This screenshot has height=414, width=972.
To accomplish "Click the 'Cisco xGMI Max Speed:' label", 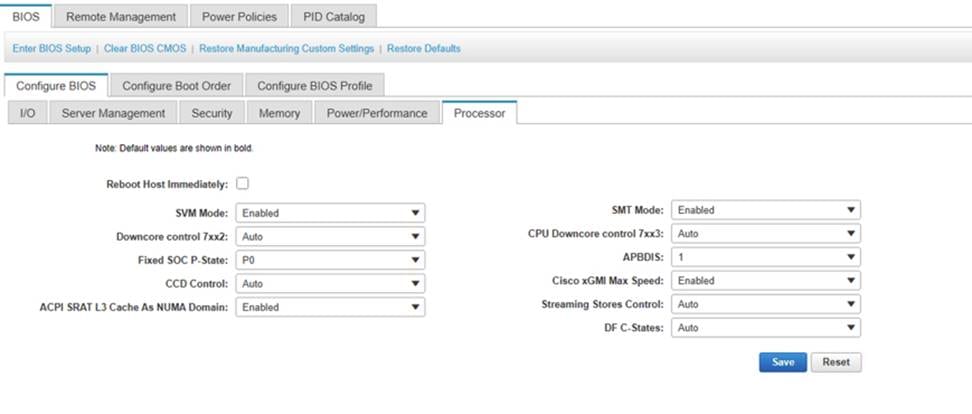I will point(608,281).
